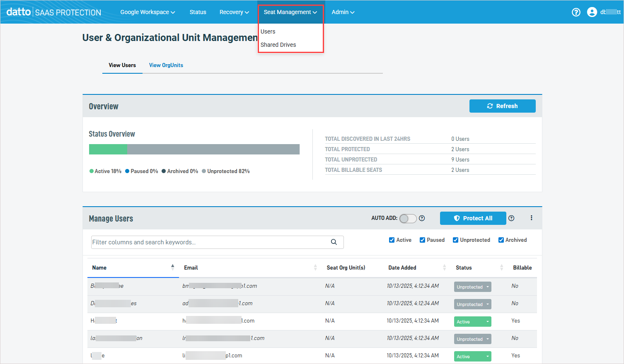Uncheck the Unprotected filter checkbox

[455, 240]
